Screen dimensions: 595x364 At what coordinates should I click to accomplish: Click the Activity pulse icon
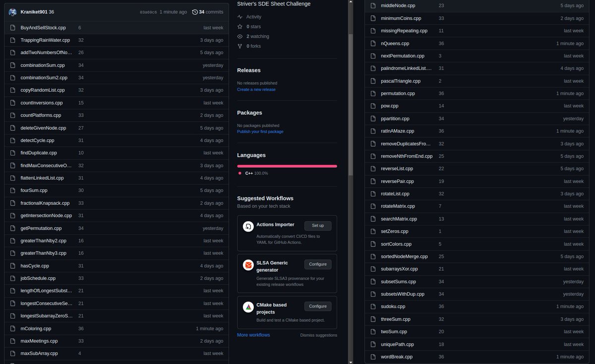[x=240, y=17]
